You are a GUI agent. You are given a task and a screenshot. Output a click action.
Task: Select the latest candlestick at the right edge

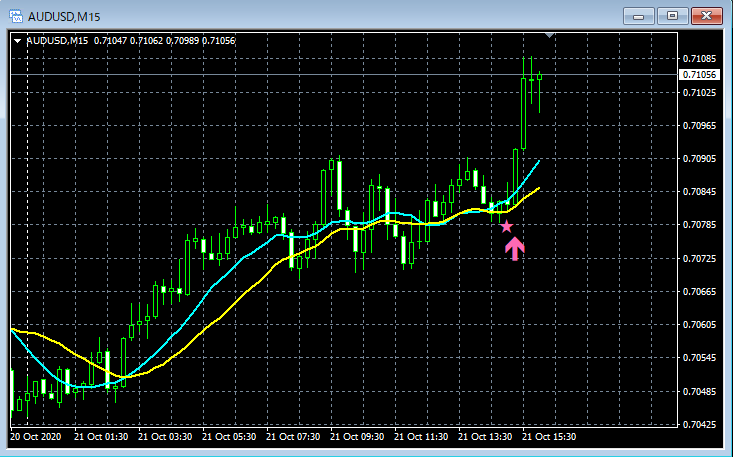click(539, 91)
